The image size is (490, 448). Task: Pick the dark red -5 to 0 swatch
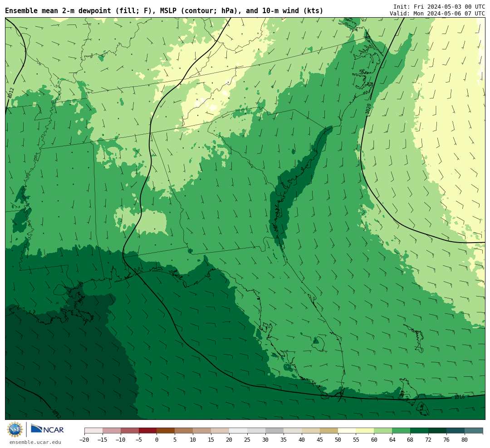148,431
